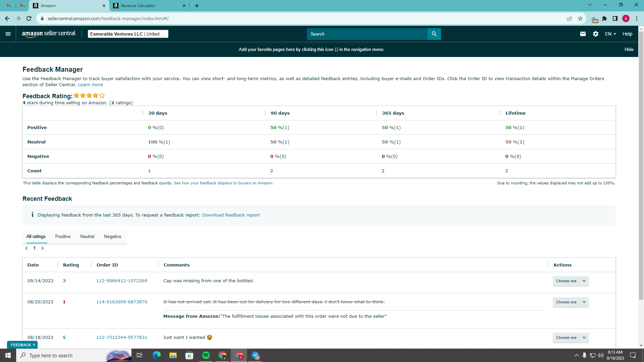The height and width of the screenshot is (362, 644).
Task: Open the Chrome three-dot menu
Action: 637,18
